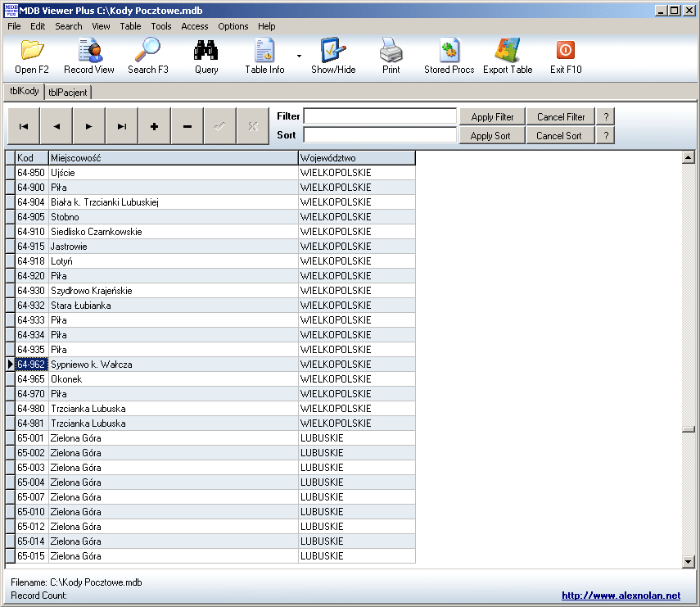The height and width of the screenshot is (607, 700).
Task: Apply the current filter
Action: pyautogui.click(x=492, y=116)
